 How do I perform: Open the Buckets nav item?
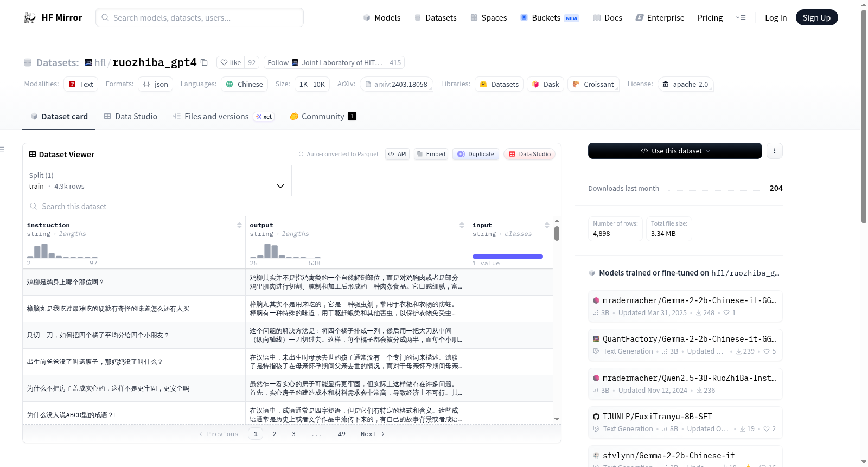click(550, 17)
